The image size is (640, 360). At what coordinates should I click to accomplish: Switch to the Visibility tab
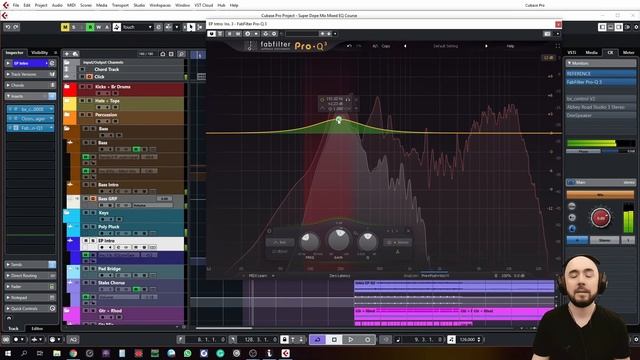tap(40, 53)
